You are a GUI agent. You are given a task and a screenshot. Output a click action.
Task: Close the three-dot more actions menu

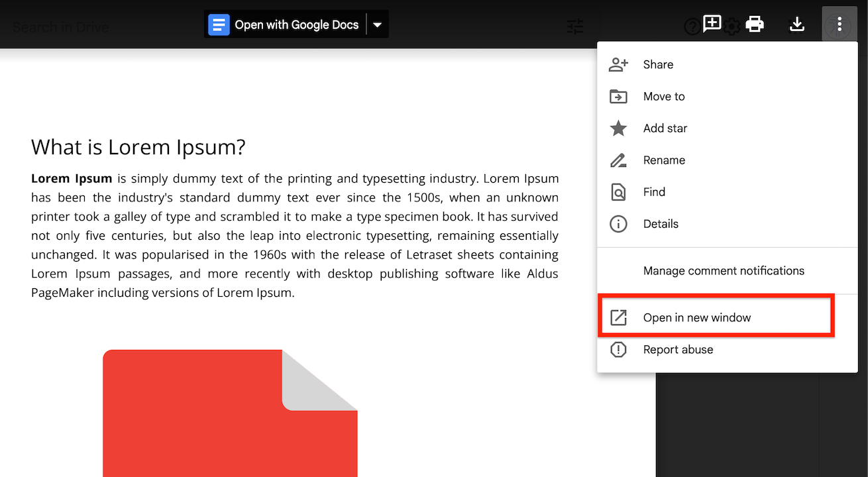pyautogui.click(x=839, y=25)
